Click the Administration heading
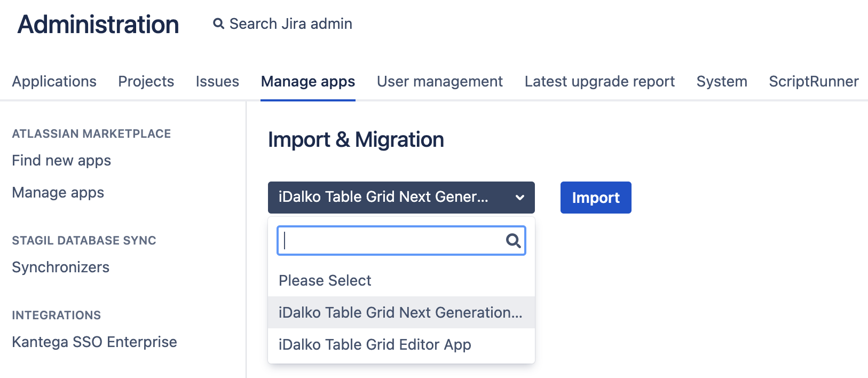Screen dimensions: 868x378 click(98, 25)
